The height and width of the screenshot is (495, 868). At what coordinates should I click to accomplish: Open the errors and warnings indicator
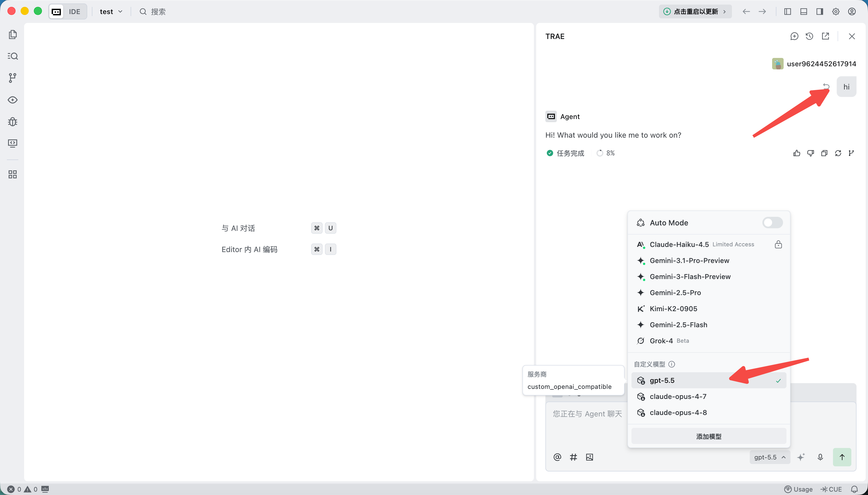coord(22,489)
